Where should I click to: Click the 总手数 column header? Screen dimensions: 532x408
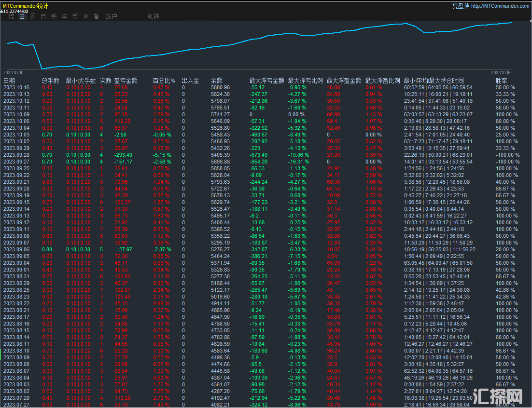point(51,81)
